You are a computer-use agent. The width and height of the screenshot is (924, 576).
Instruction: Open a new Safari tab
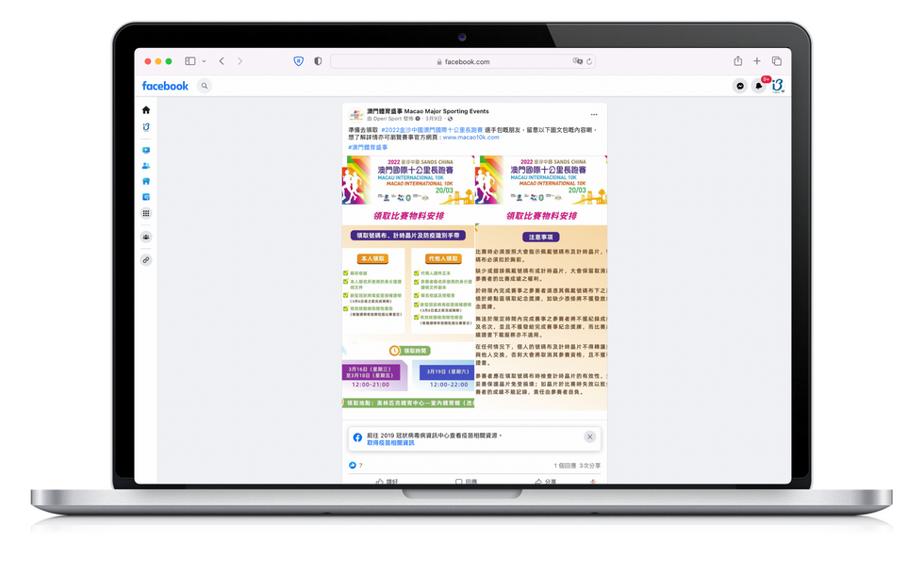[x=757, y=61]
